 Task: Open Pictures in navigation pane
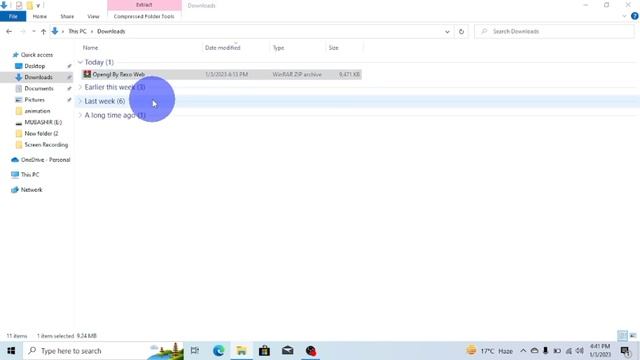(34, 100)
